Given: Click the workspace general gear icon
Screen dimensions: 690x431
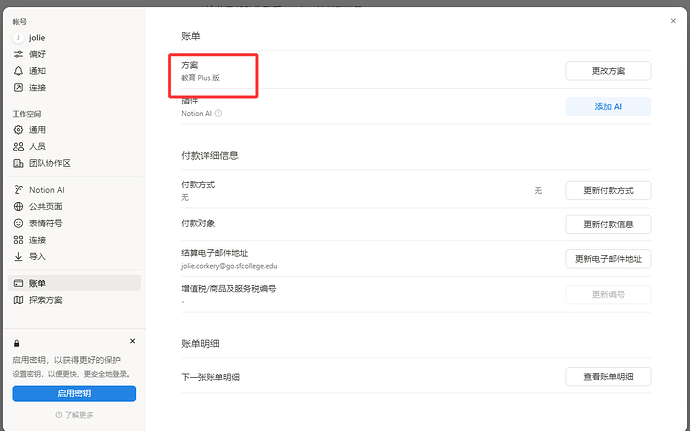Looking at the screenshot, I should coord(18,130).
